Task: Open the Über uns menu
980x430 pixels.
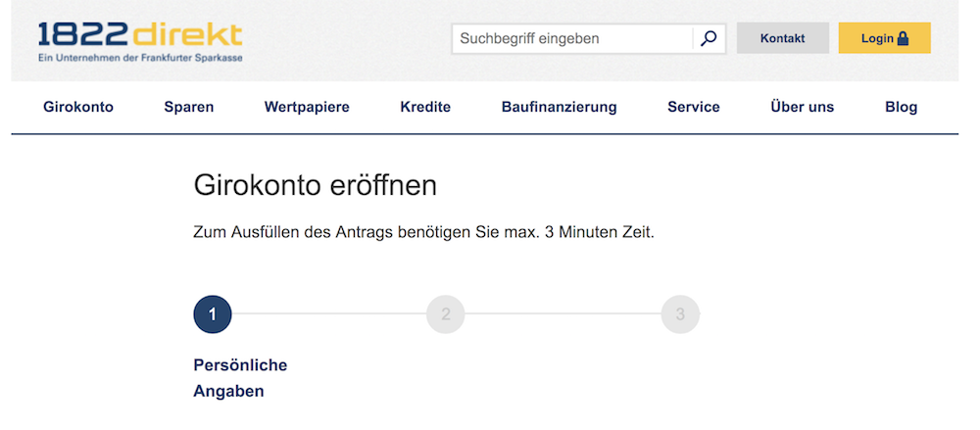Action: pyautogui.click(x=803, y=107)
